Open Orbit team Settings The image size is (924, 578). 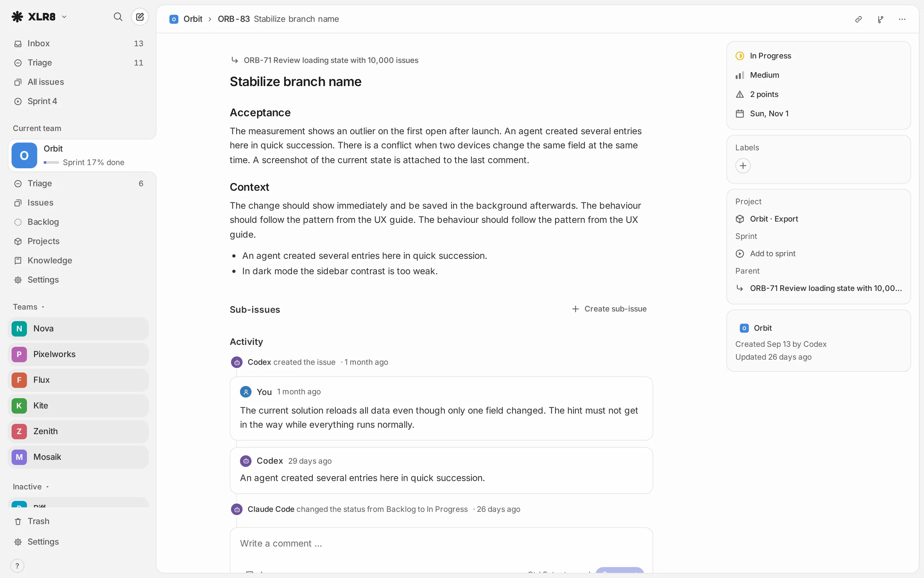[78, 280]
